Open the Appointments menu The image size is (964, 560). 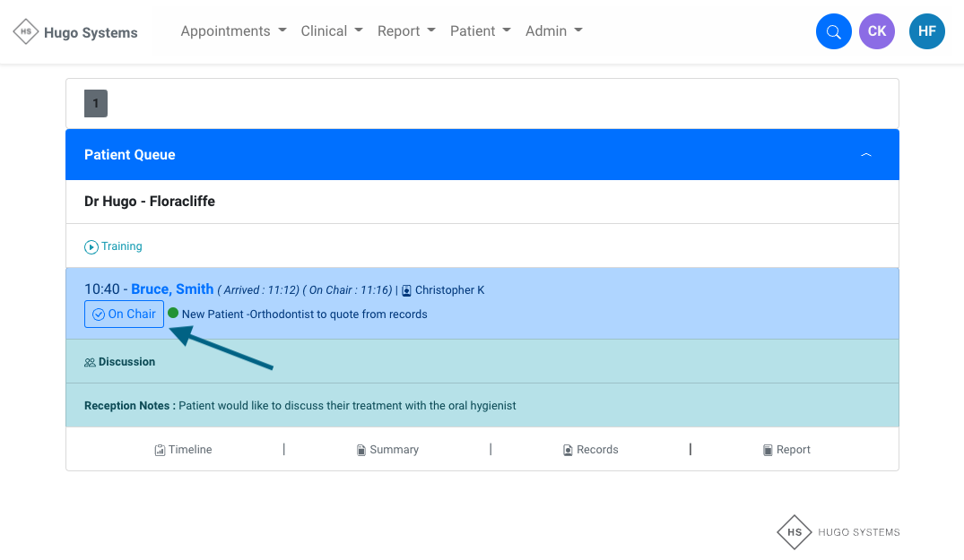coord(234,31)
